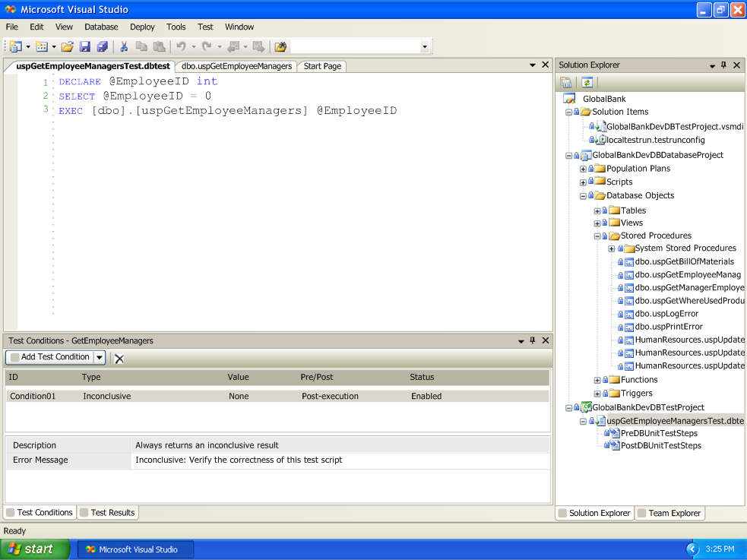
Task: Click Microsoft Visual Studio taskbar button
Action: coord(135,549)
